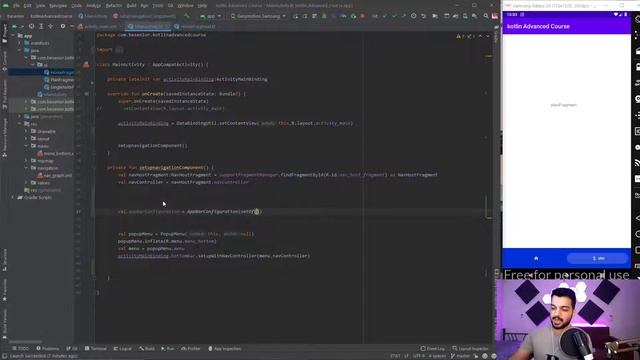
Task: Click the Make Project hammer icon
Action: pos(187,16)
